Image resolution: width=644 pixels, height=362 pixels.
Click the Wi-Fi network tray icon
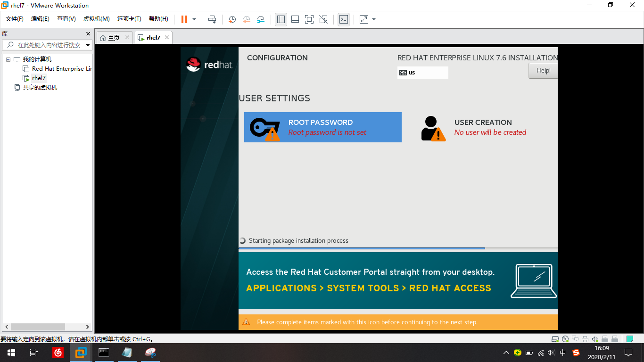click(x=540, y=353)
